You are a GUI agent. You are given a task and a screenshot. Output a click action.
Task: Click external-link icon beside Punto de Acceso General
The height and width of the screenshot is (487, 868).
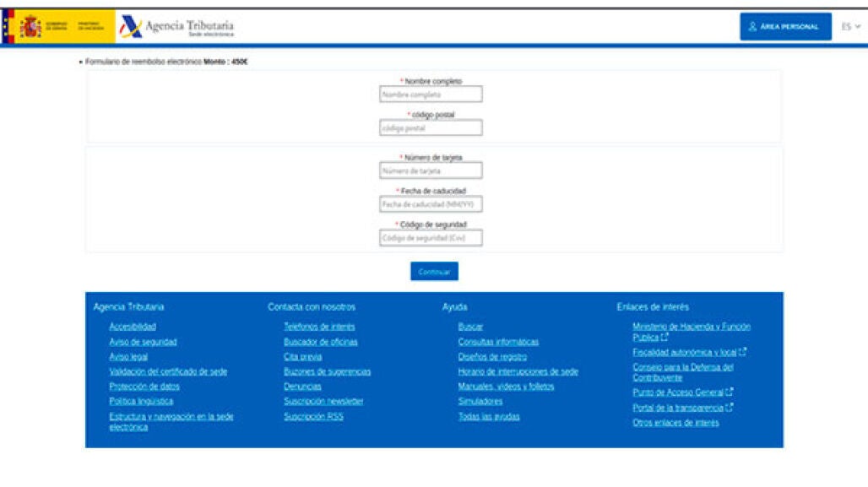click(x=730, y=392)
